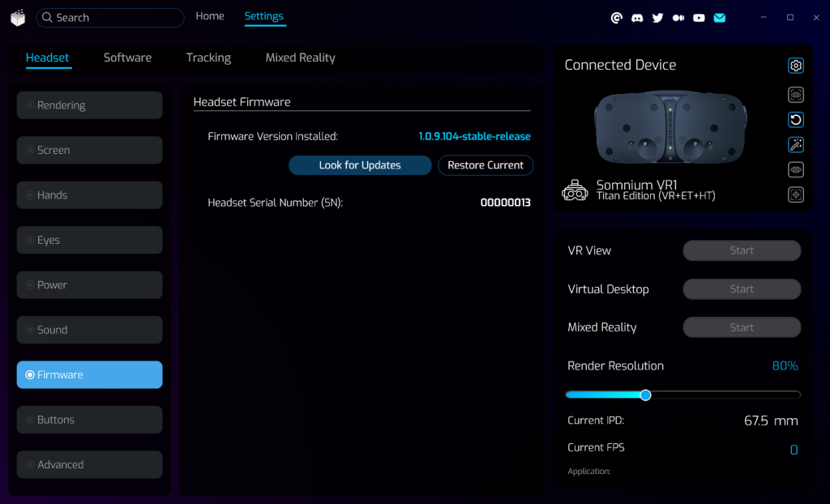Switch to the Mixed Reality tab
Image resolution: width=830 pixels, height=504 pixels.
[x=300, y=58]
